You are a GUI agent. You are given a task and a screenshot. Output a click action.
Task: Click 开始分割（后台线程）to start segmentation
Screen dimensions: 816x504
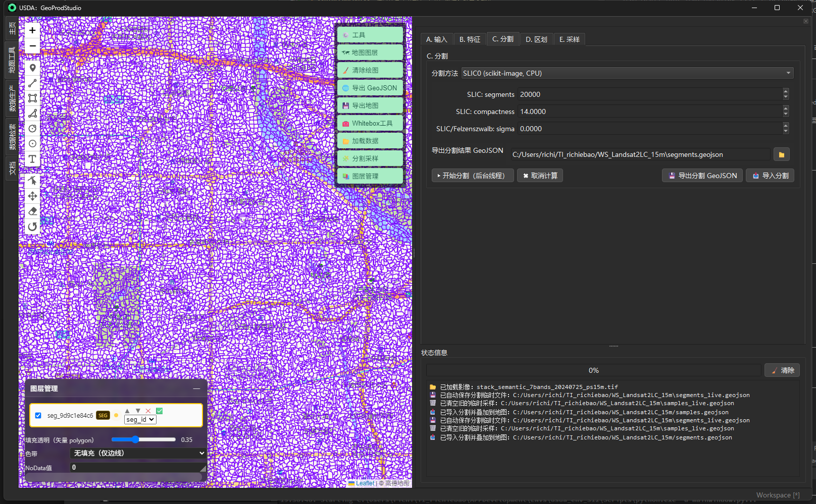[472, 175]
